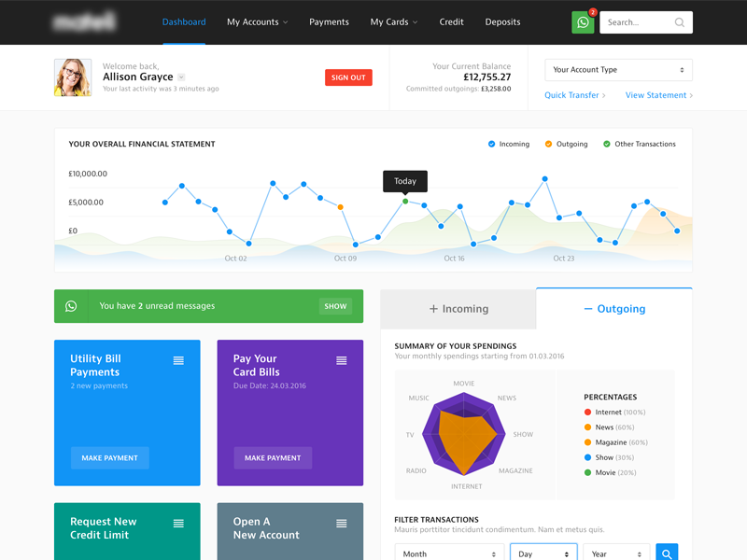Expand the Month filter dropdown
747x560 pixels.
click(449, 553)
